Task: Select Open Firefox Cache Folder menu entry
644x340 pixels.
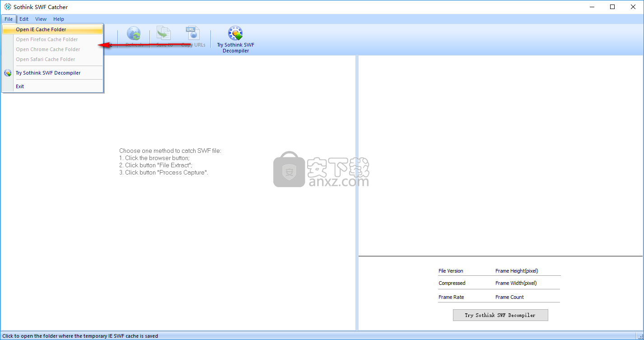Action: pos(52,39)
